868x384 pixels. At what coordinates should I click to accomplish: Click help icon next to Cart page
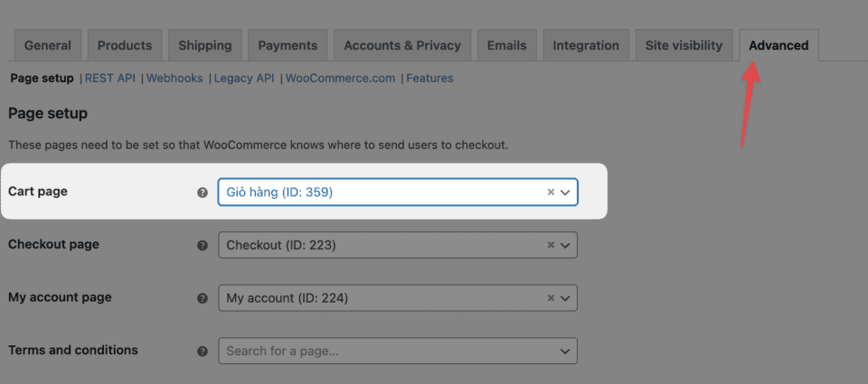pos(203,192)
